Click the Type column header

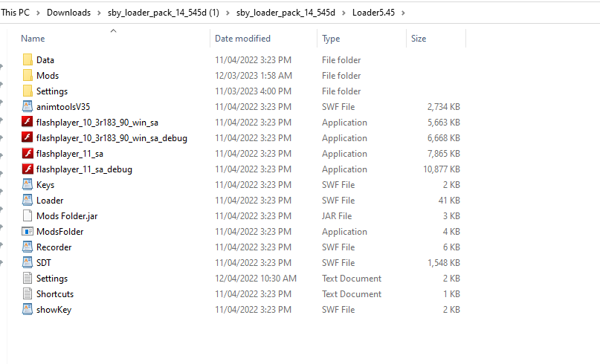[331, 39]
